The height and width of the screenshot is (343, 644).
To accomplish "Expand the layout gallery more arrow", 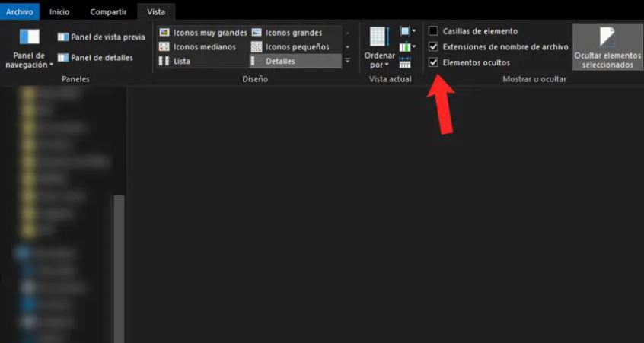I will coord(347,61).
